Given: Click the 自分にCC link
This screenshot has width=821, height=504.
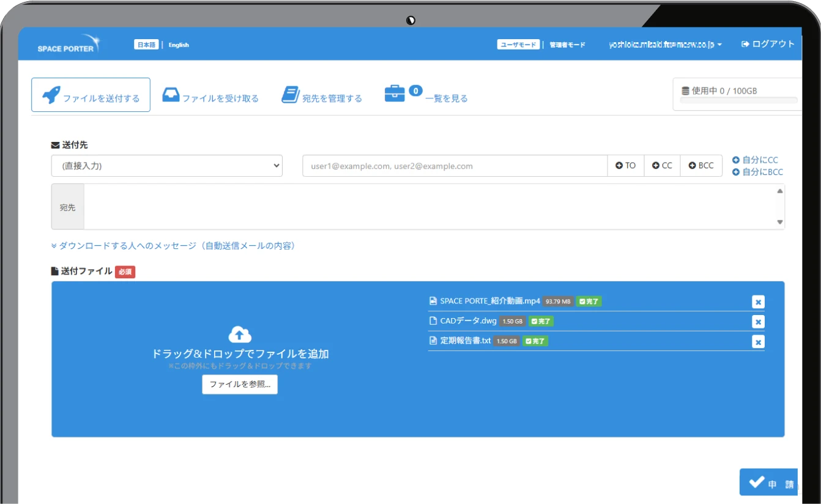Looking at the screenshot, I should (756, 160).
